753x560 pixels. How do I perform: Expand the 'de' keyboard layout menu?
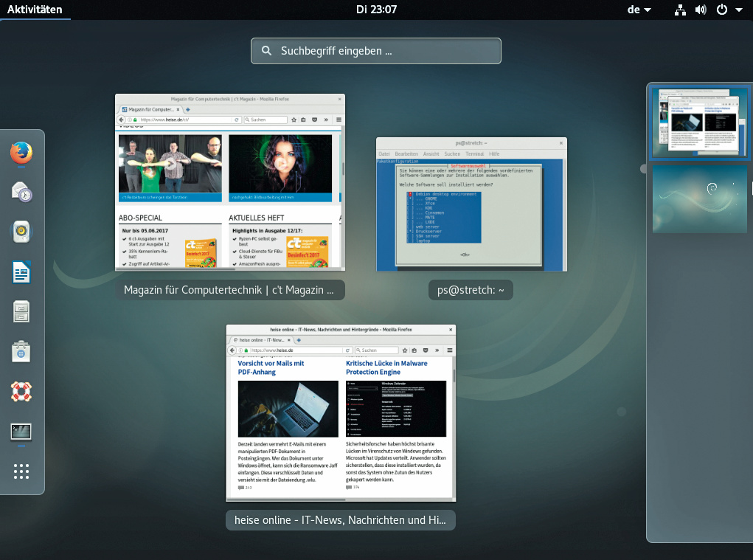639,10
